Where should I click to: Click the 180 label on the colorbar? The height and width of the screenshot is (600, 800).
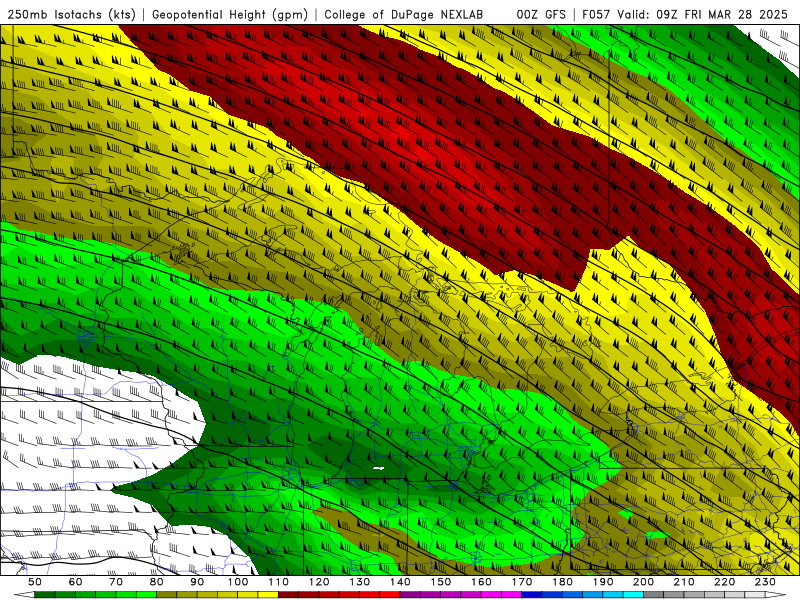tap(562, 582)
